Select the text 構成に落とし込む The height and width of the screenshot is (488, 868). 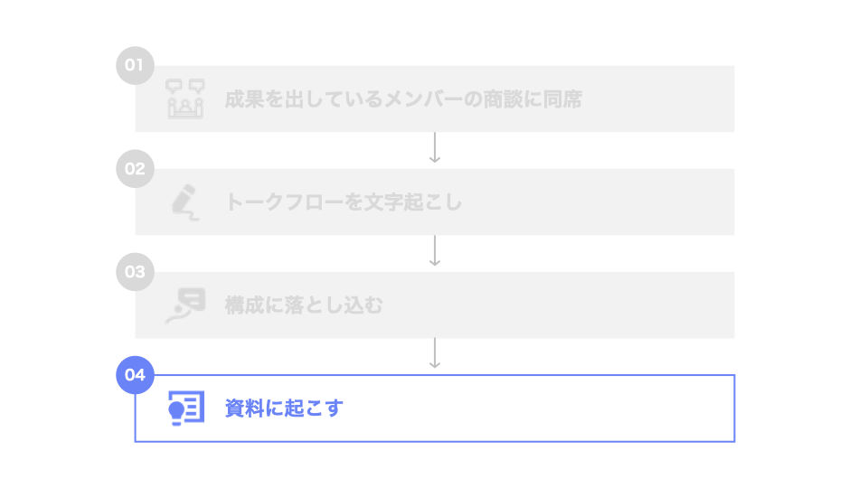point(304,305)
